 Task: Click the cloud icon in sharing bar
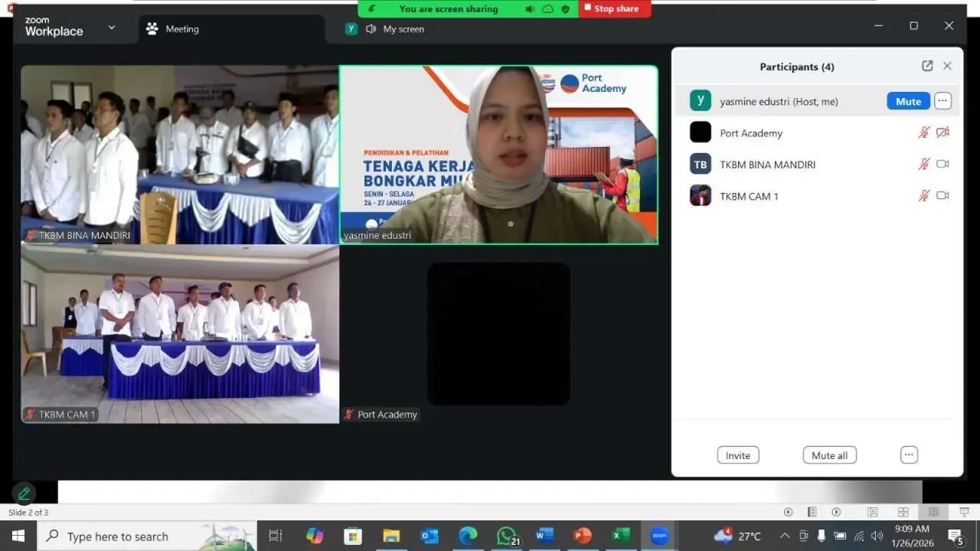547,9
